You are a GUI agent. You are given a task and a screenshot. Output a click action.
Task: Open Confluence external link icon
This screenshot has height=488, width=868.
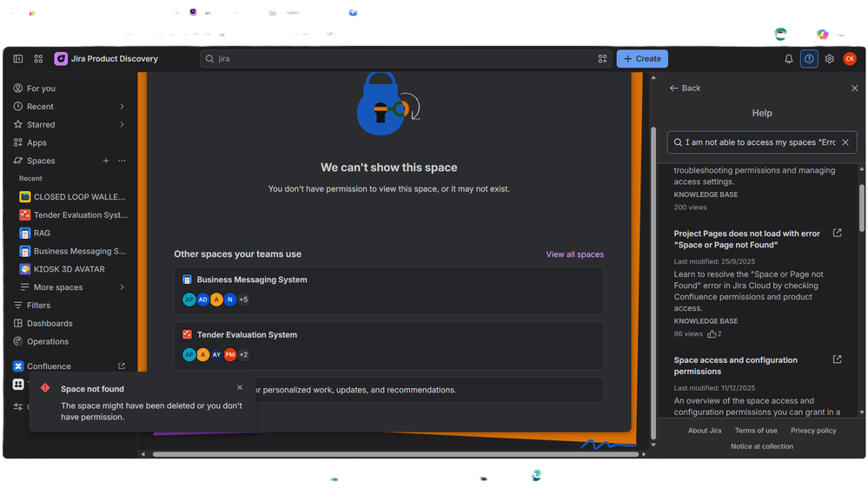click(x=122, y=366)
